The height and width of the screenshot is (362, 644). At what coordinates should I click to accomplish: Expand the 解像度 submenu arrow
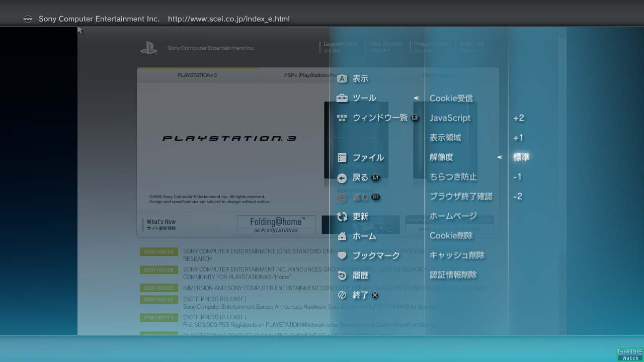[x=500, y=157]
